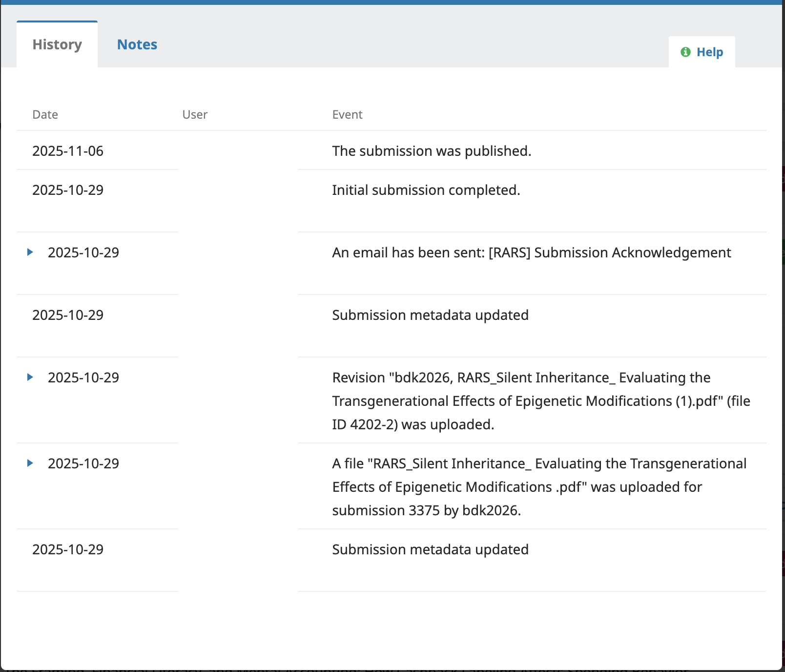Click the date of Initial submission completed

click(x=68, y=190)
